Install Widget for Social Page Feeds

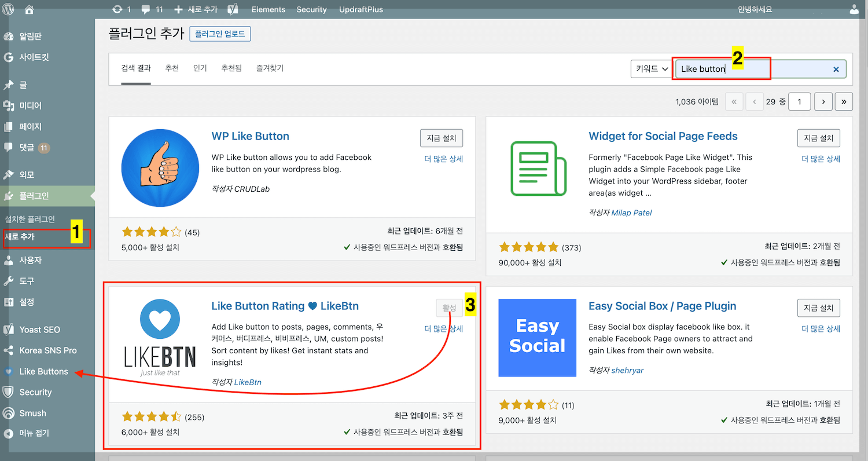[x=818, y=138]
